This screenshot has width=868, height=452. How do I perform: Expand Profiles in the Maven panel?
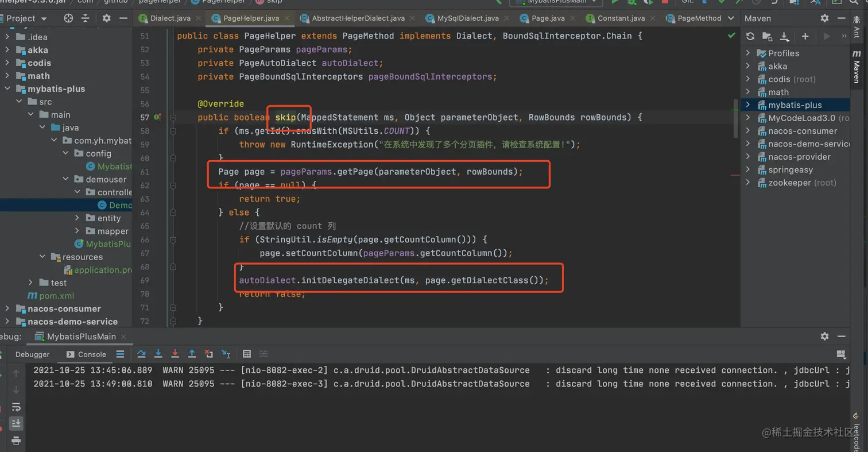748,53
